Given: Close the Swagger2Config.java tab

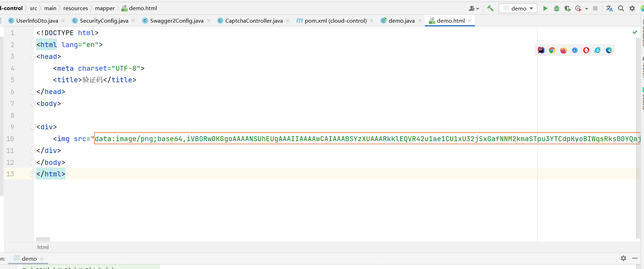Looking at the screenshot, I should [209, 21].
